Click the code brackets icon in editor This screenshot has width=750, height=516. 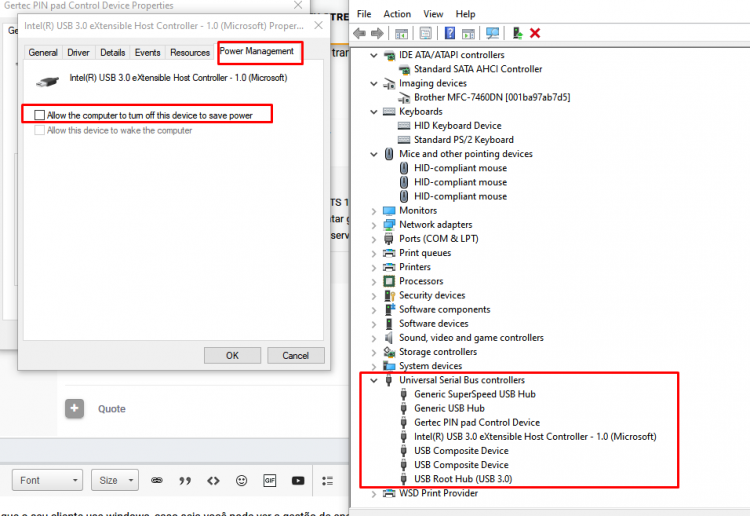pos(213,480)
